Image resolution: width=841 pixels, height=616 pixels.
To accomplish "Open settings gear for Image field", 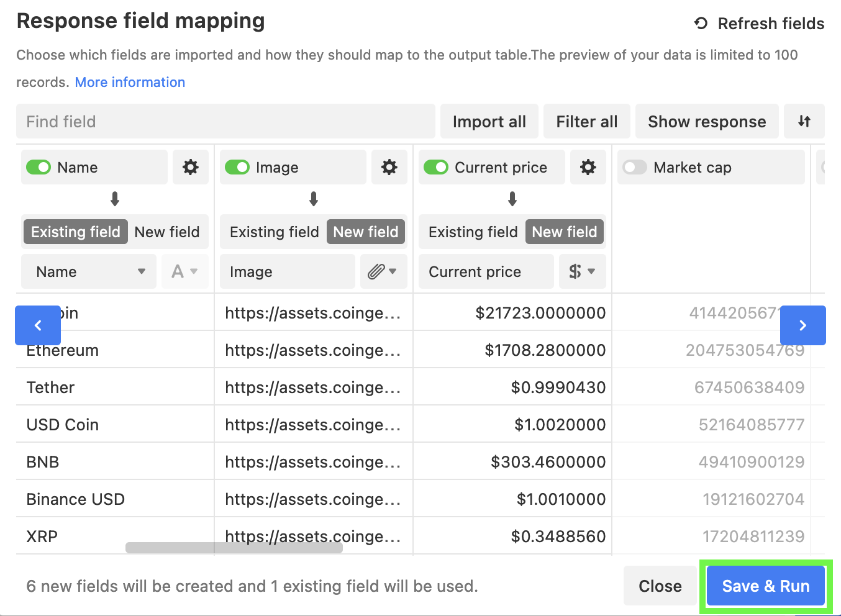I will (389, 167).
